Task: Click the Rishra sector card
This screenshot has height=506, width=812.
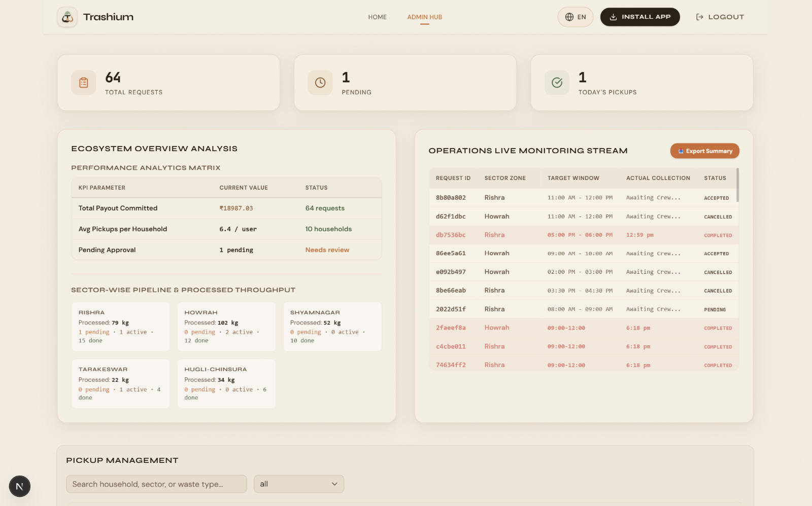Action: (x=121, y=327)
